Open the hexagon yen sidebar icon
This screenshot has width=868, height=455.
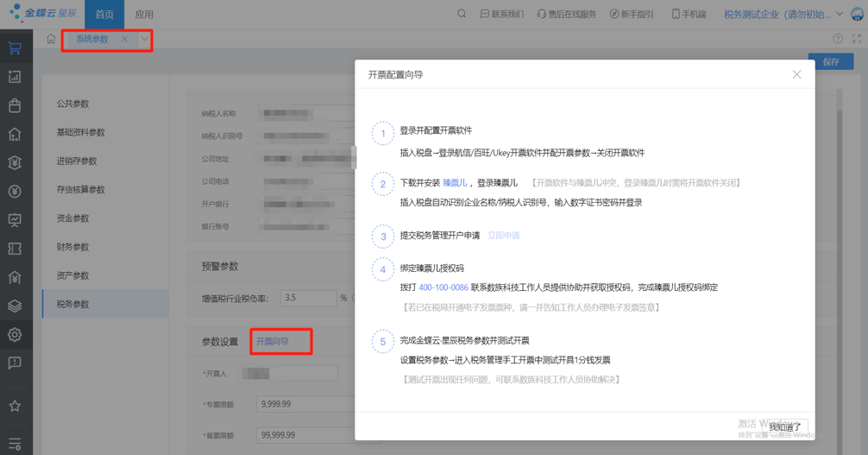(x=15, y=162)
